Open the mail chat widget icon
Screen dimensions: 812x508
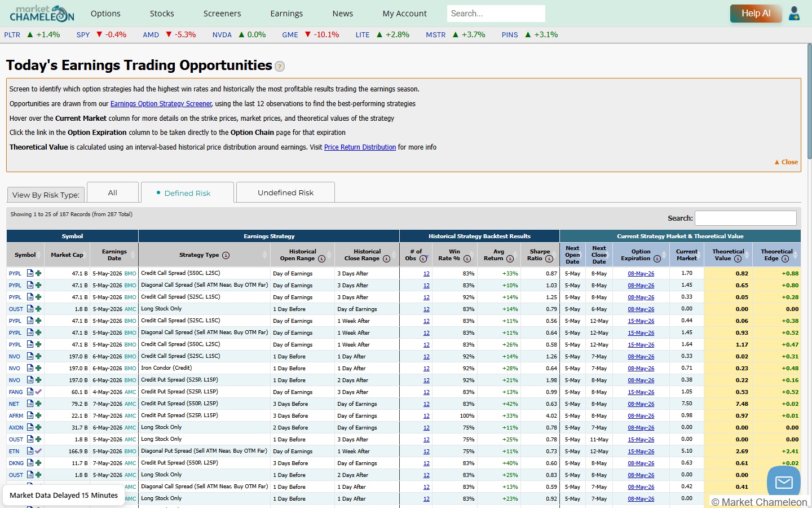point(784,482)
